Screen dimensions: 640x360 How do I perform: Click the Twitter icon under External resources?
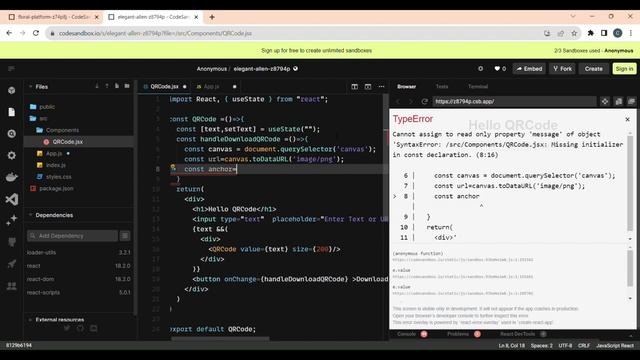pos(67,328)
